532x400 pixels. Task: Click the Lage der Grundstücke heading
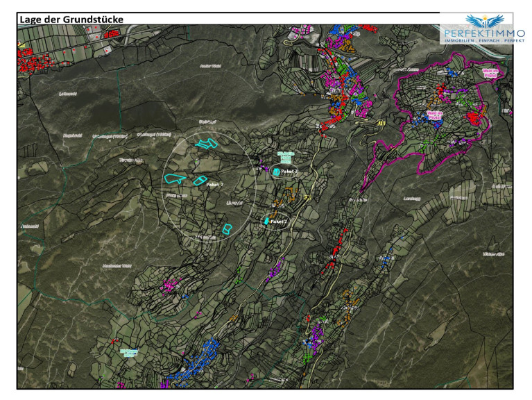pyautogui.click(x=71, y=19)
